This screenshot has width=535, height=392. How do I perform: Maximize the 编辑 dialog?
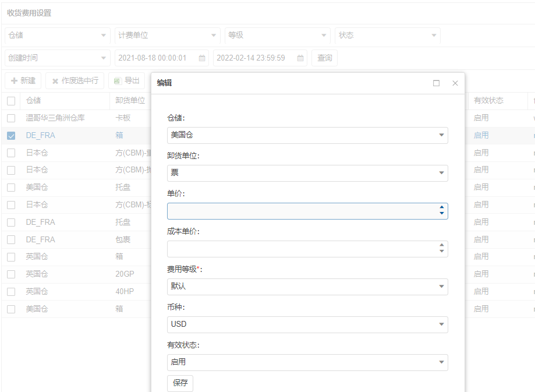(x=436, y=83)
